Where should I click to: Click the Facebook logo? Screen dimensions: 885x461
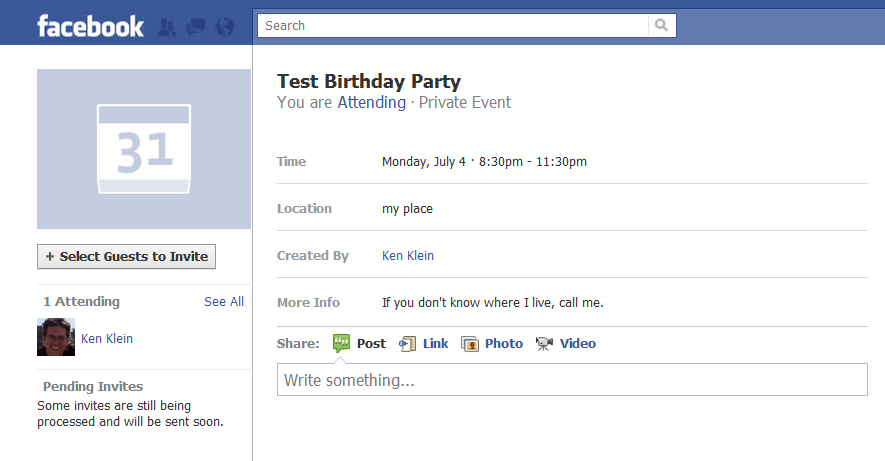90,26
